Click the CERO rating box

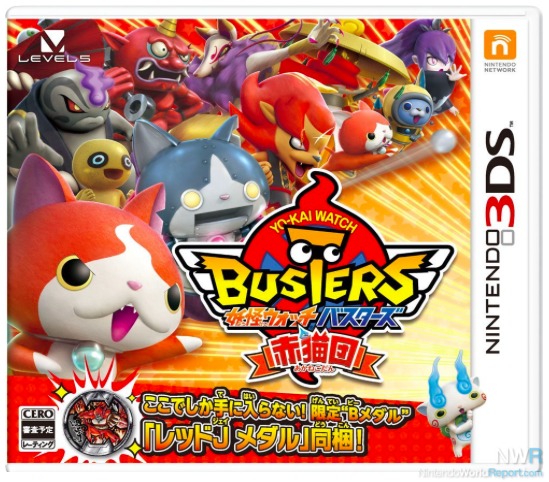click(x=38, y=428)
